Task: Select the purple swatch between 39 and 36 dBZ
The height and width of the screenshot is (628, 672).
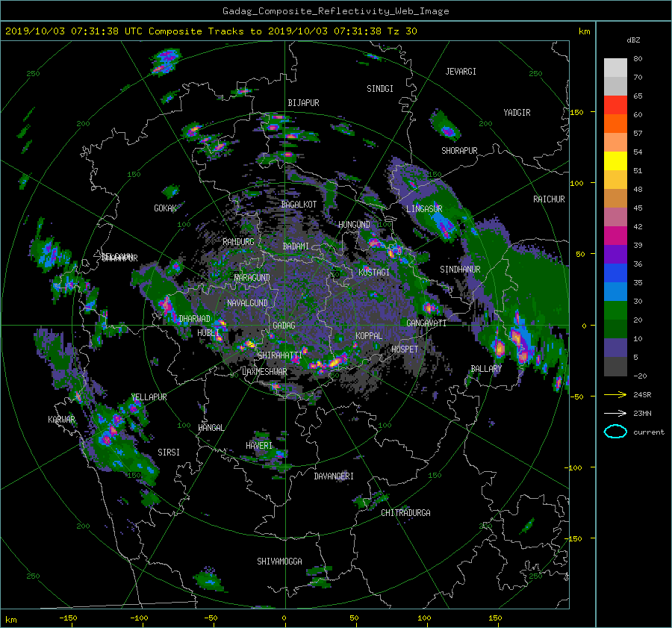Action: (615, 254)
